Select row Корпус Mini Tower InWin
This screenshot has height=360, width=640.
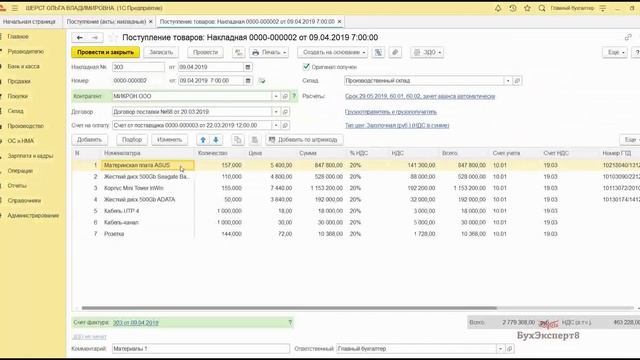click(355, 188)
